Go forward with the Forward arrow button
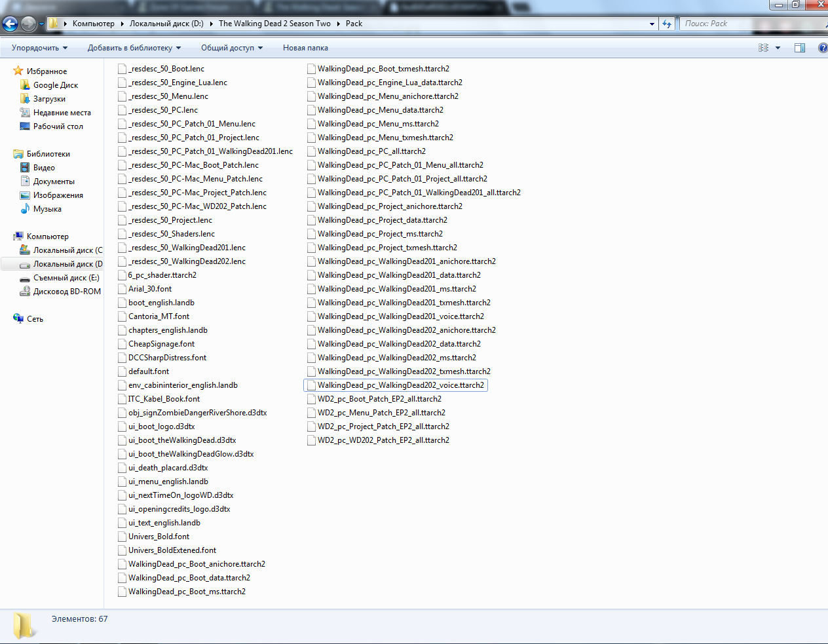The image size is (828, 644). coord(28,24)
